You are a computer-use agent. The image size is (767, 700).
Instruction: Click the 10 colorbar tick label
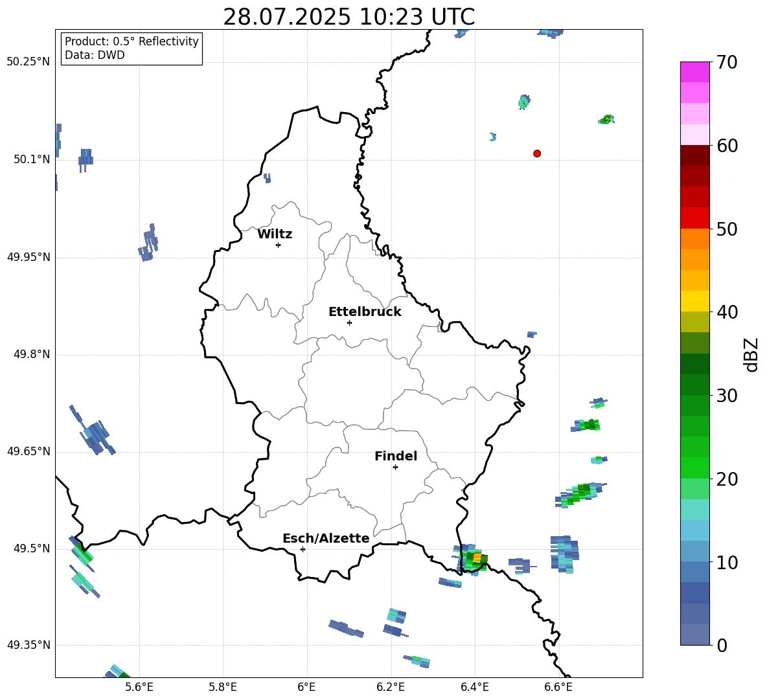(727, 563)
